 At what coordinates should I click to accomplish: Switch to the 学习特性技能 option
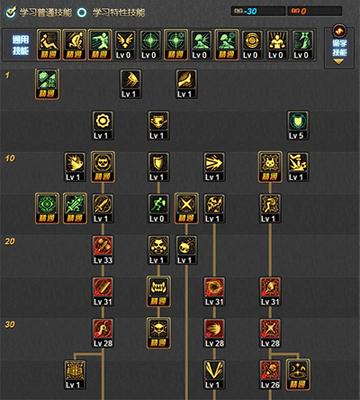(x=112, y=13)
